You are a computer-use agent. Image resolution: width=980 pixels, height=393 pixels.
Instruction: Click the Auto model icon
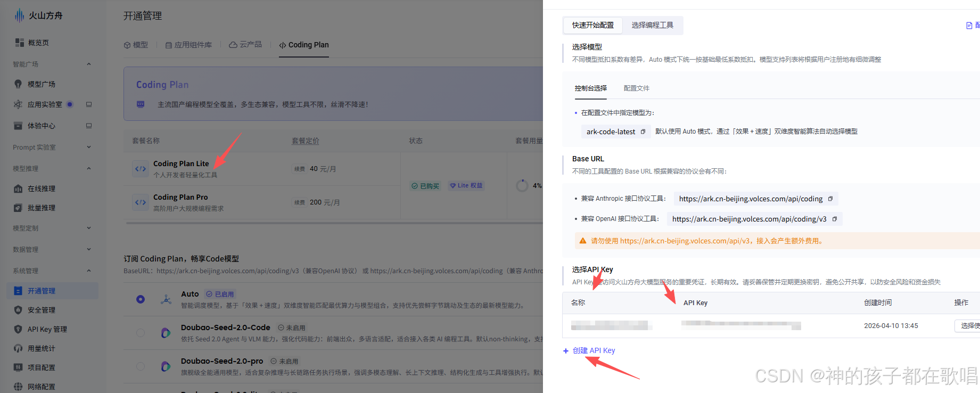click(x=166, y=299)
